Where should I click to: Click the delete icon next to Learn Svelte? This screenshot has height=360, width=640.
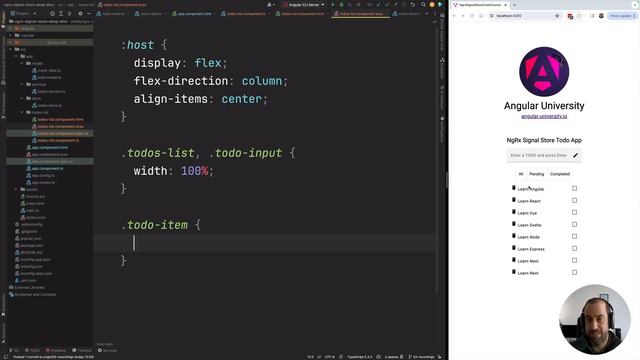tap(513, 224)
